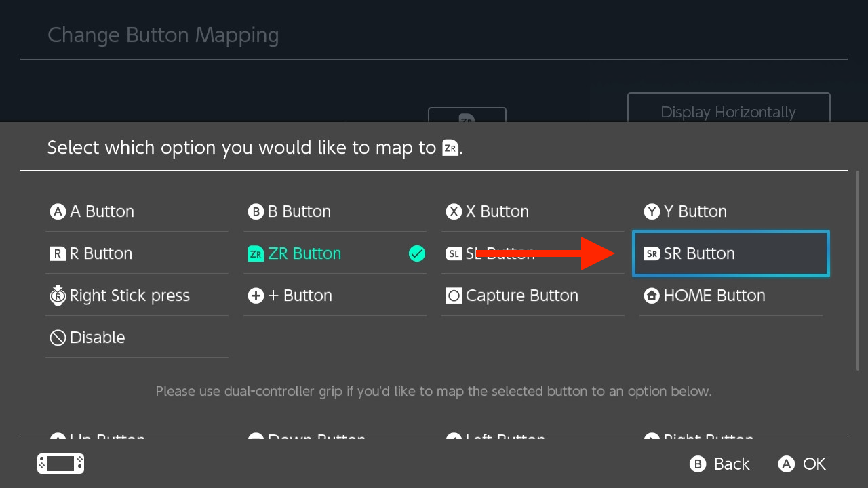Select the Y Button mapping option
868x488 pixels.
[731, 211]
